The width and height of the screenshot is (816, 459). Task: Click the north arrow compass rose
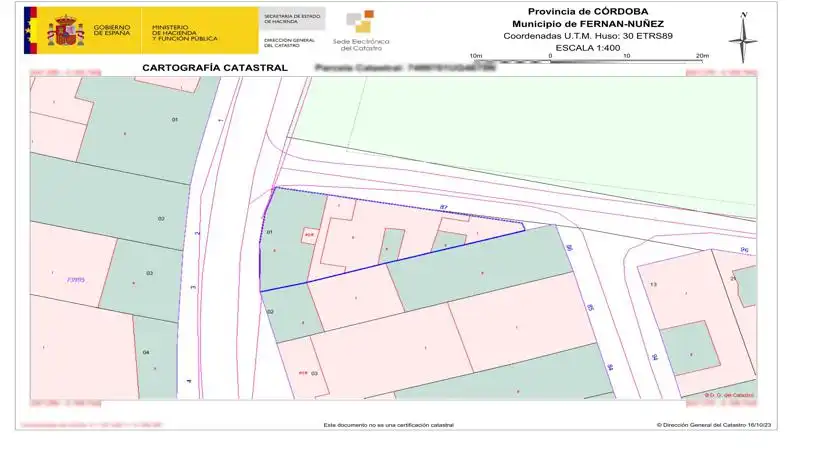(743, 37)
